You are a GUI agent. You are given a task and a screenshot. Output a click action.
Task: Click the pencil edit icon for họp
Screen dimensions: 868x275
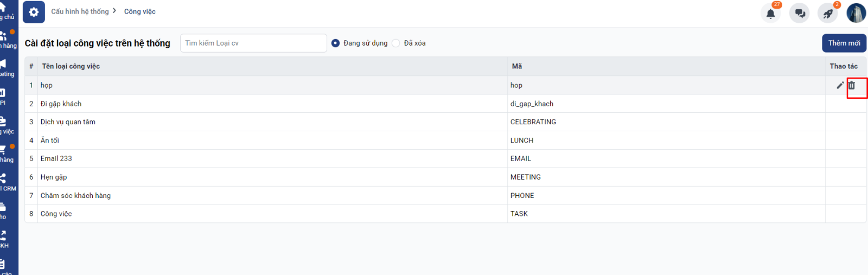click(x=840, y=85)
